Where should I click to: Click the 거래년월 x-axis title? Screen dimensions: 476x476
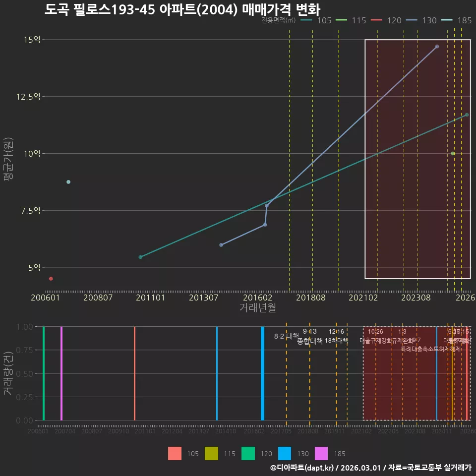coord(258,307)
